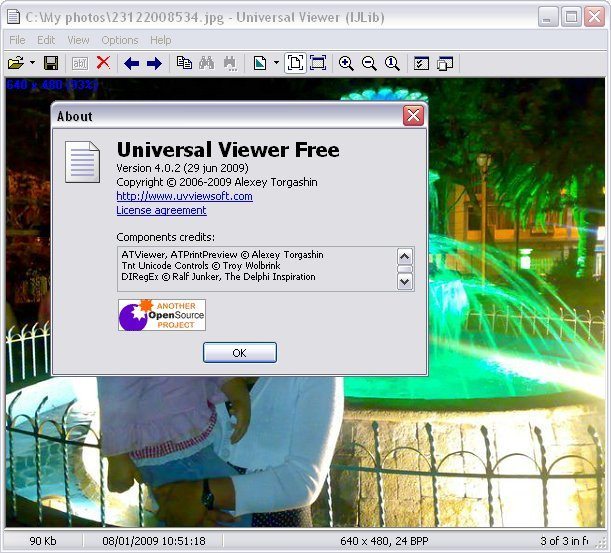
Task: Click the '08/01/2009 10:51:18' status bar date
Action: click(x=154, y=541)
